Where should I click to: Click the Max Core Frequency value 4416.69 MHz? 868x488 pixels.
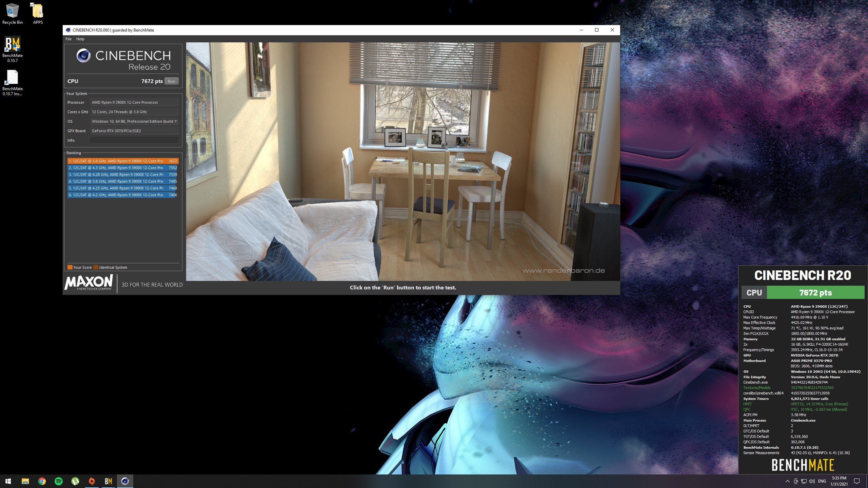pyautogui.click(x=809, y=317)
